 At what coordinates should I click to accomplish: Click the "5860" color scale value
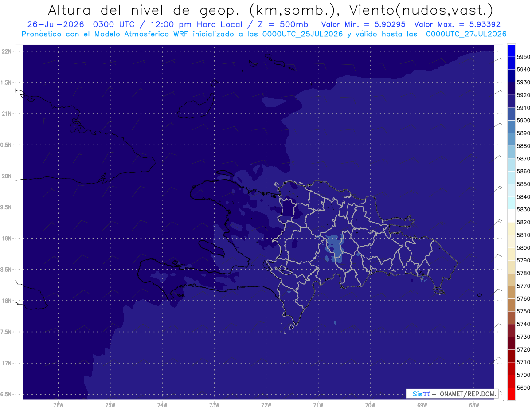524,171
